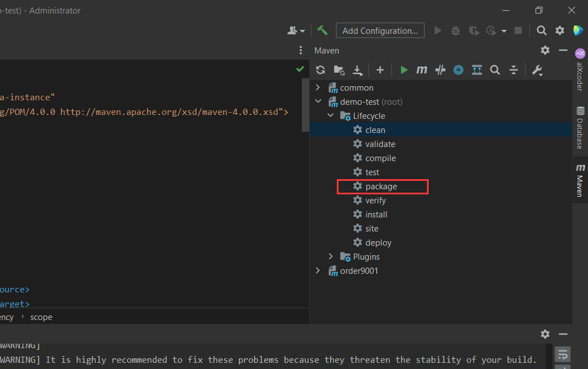Open the Database side tab
This screenshot has width=588, height=369.
click(580, 127)
